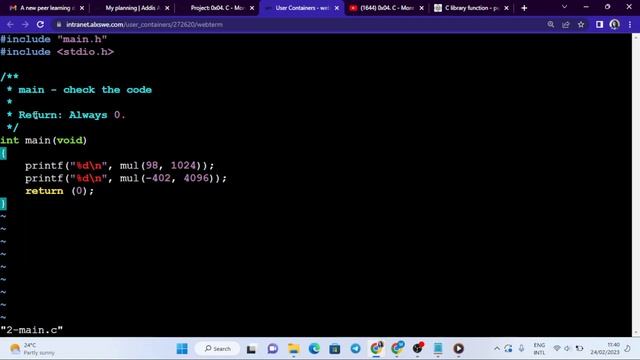Bookmark this page with star icon
This screenshot has height=360, width=640.
tap(581, 24)
